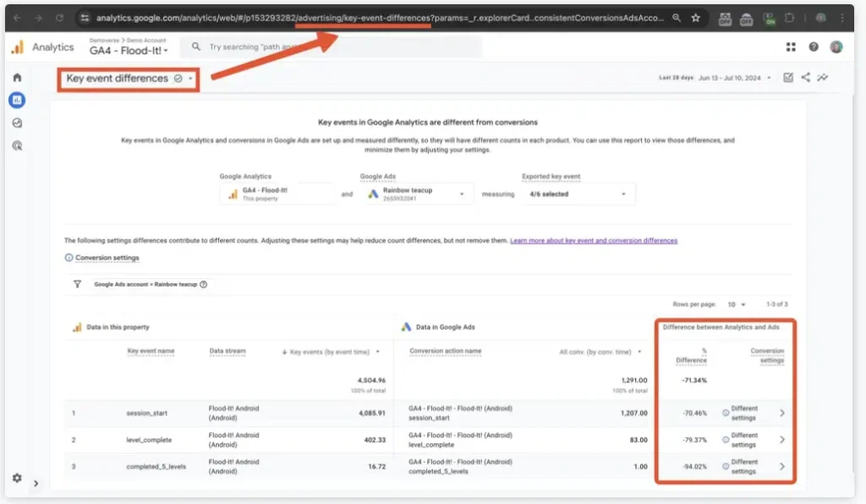The width and height of the screenshot is (866, 504).
Task: Click the -94.02% difference value
Action: coord(694,467)
